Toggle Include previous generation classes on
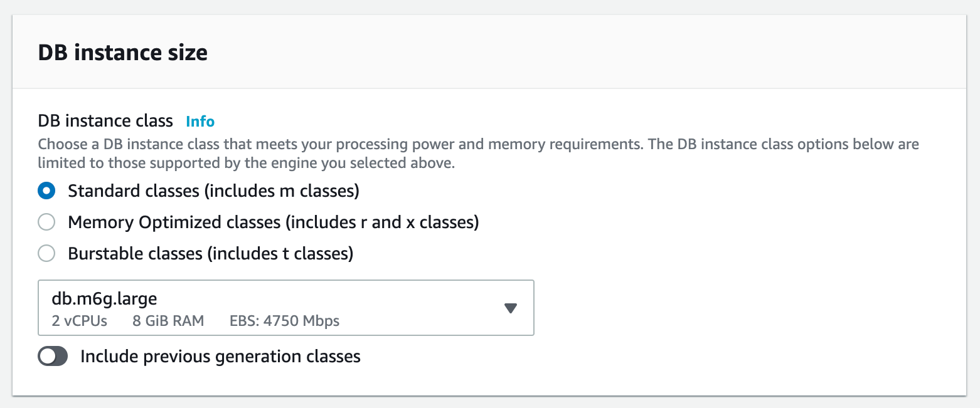The image size is (980, 408). 53,356
